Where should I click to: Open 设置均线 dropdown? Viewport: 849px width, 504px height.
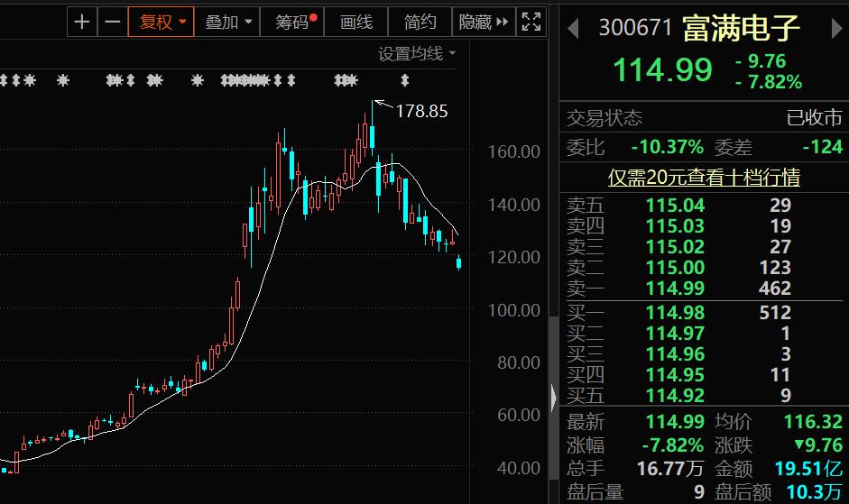coord(416,53)
